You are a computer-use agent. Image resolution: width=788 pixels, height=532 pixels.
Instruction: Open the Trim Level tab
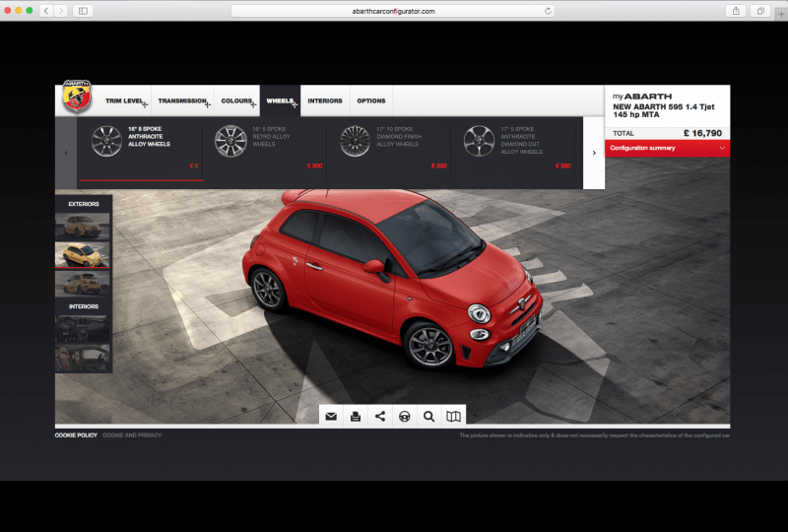(125, 101)
